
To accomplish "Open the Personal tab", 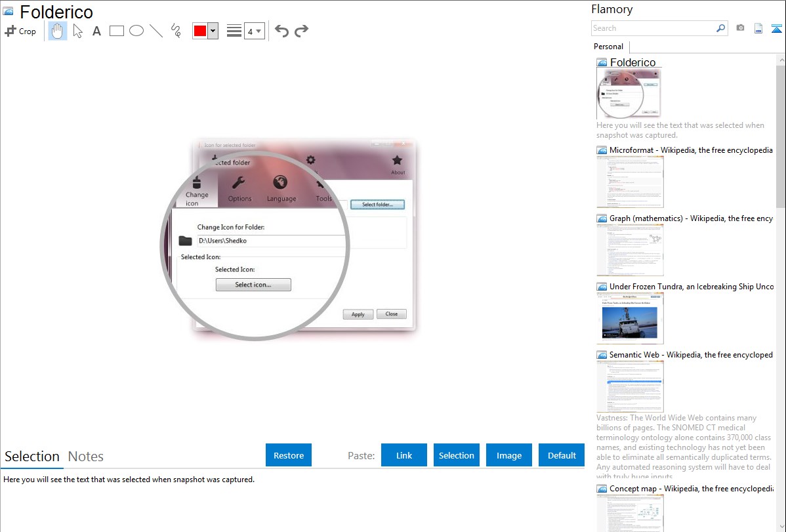I will coord(608,47).
